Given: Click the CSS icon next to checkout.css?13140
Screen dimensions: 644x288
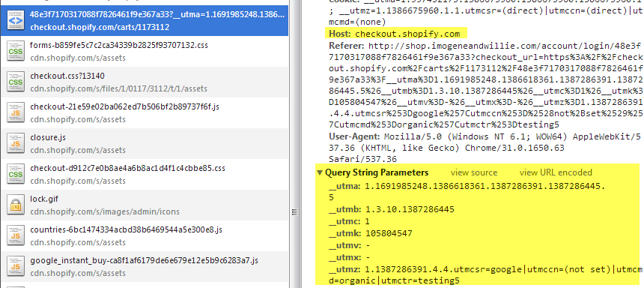Looking at the screenshot, I should [x=15, y=82].
